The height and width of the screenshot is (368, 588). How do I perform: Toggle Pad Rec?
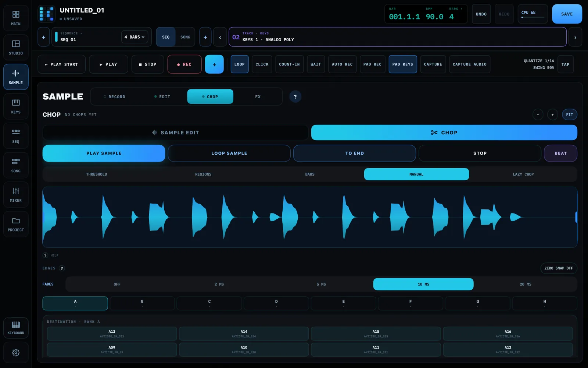click(372, 64)
